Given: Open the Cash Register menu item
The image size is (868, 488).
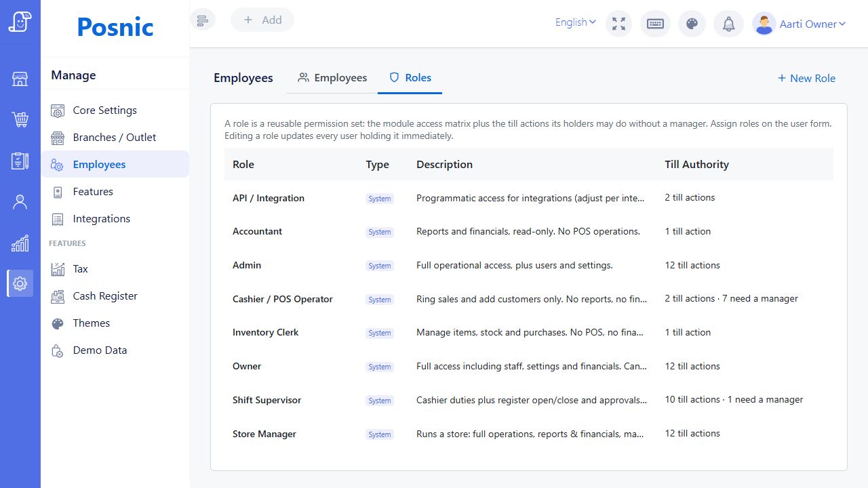Looking at the screenshot, I should 115,296.
